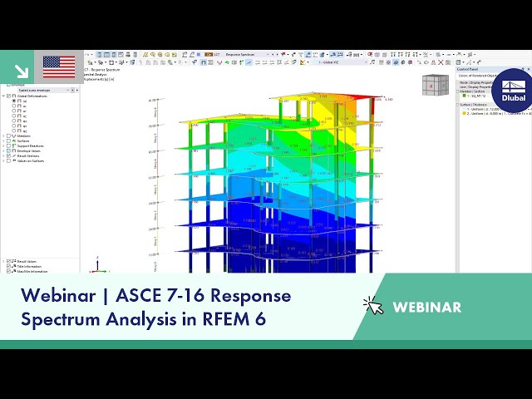This screenshot has height=399, width=532.
Task: Toggle the highlighted result sections toolbar icon
Action: tap(249, 62)
